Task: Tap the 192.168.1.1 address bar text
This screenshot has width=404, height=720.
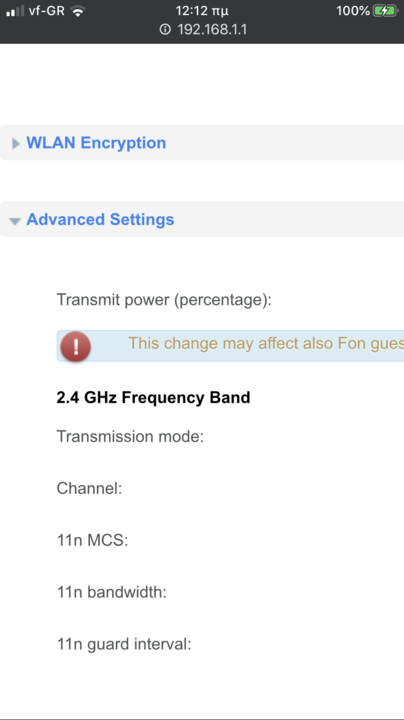Action: point(212,30)
